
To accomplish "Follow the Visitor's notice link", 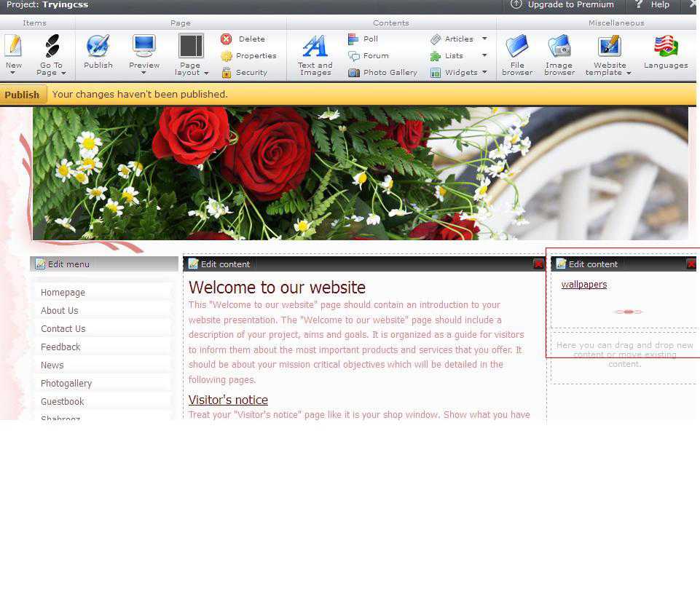I will point(228,400).
